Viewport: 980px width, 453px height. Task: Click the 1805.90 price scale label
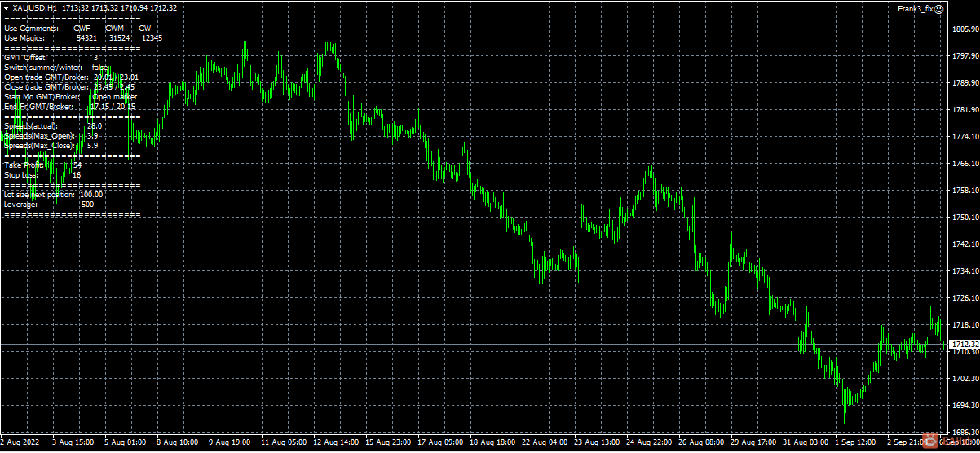pos(965,29)
